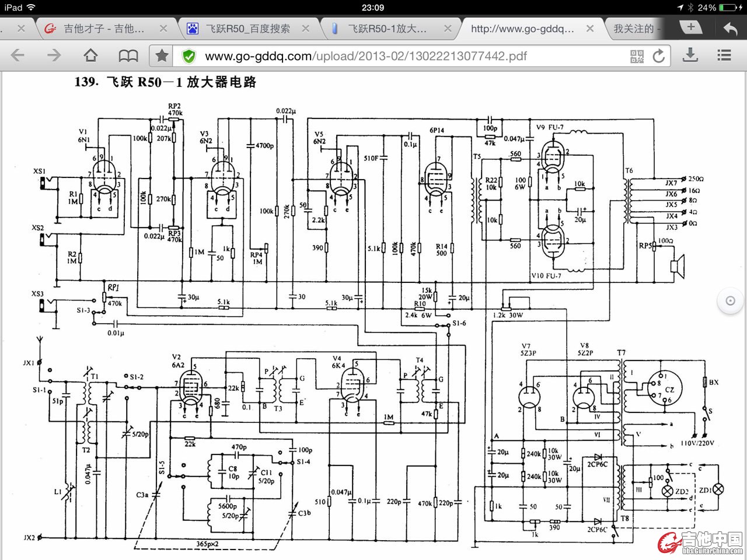The width and height of the screenshot is (747, 560).
Task: Close the 吉他才子 tab
Action: point(163,29)
